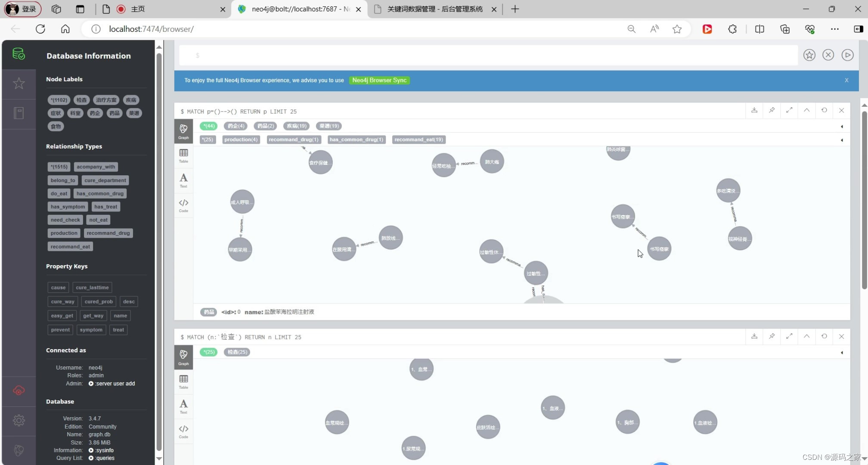Click the 检查(25) label in second query
Screen dimensions: 868x465
236,351
